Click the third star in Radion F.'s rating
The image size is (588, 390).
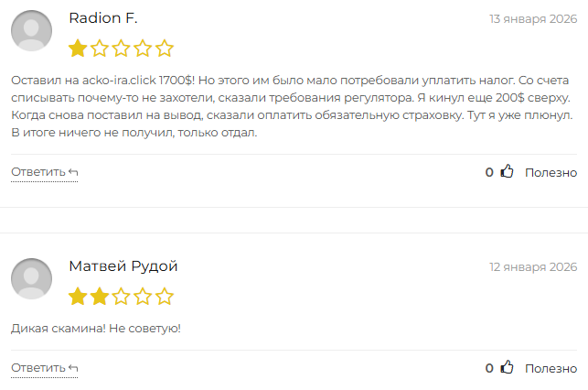(x=122, y=49)
